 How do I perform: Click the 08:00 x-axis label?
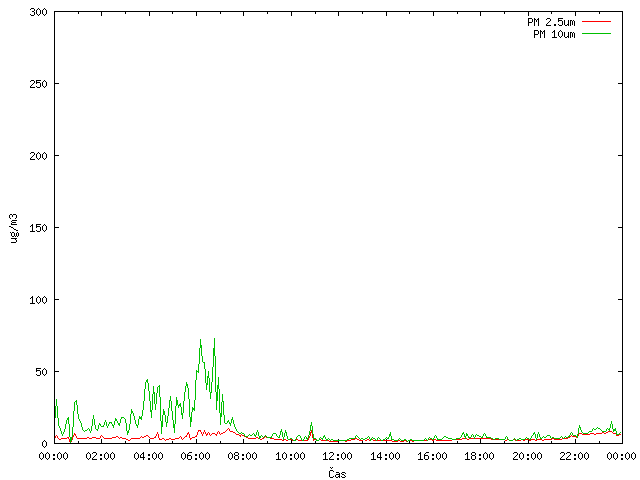(x=243, y=456)
